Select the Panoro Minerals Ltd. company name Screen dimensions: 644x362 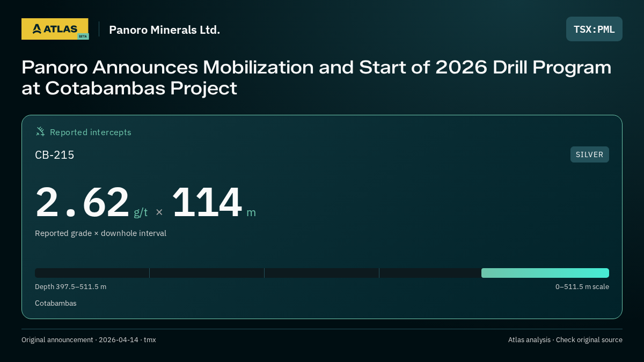tap(164, 30)
